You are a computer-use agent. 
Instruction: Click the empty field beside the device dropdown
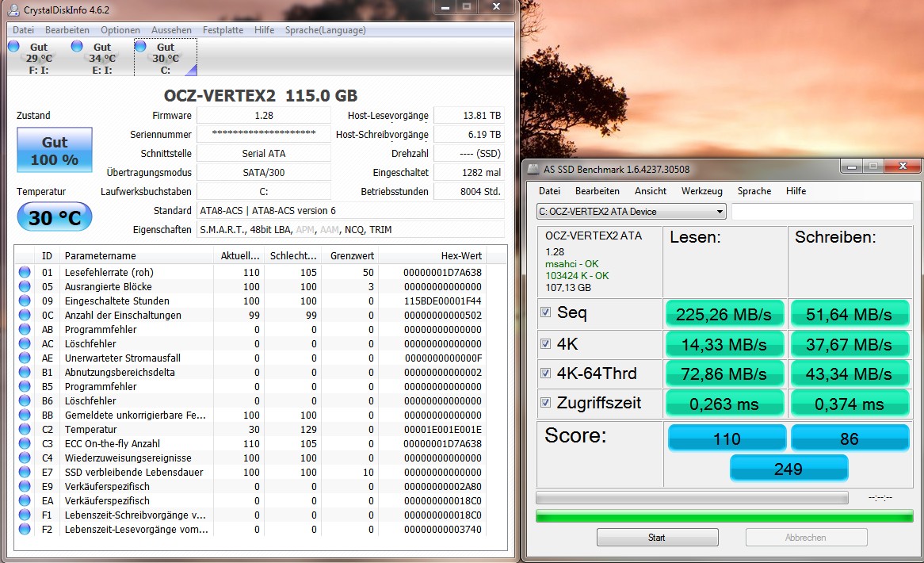[822, 212]
